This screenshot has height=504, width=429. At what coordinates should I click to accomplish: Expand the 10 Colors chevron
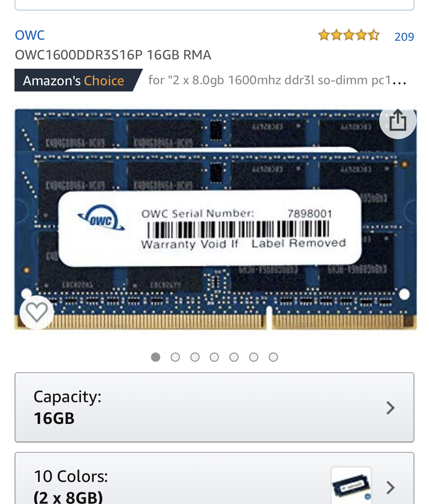point(390,487)
